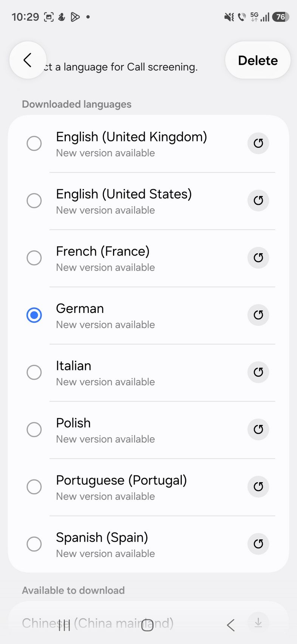The height and width of the screenshot is (644, 297).
Task: Select the Italian radio option
Action: (34, 372)
